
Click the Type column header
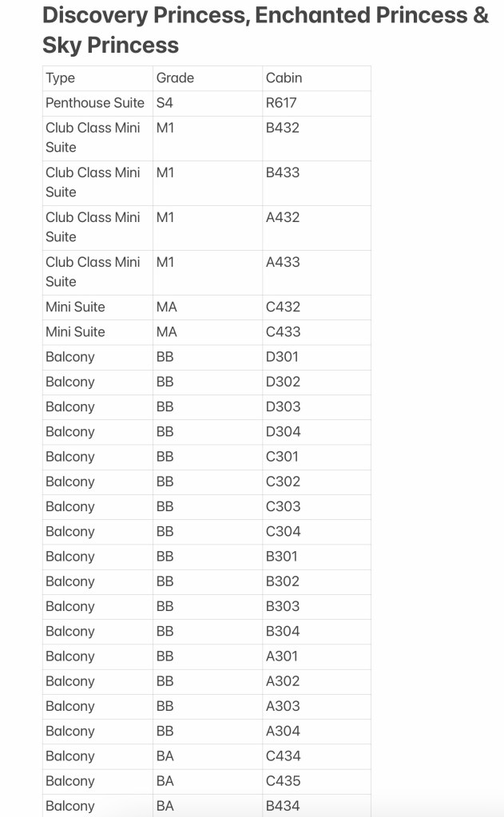point(61,77)
